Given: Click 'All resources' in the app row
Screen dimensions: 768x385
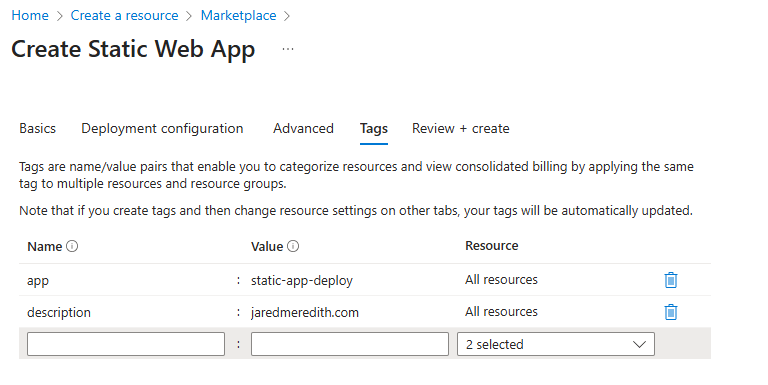Looking at the screenshot, I should click(501, 280).
